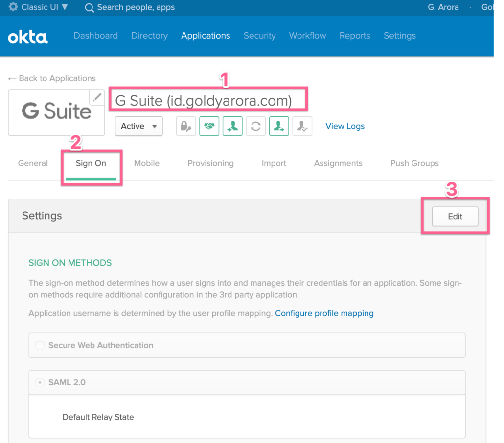
Task: Focus the Search people, apps field
Action: tap(136, 7)
